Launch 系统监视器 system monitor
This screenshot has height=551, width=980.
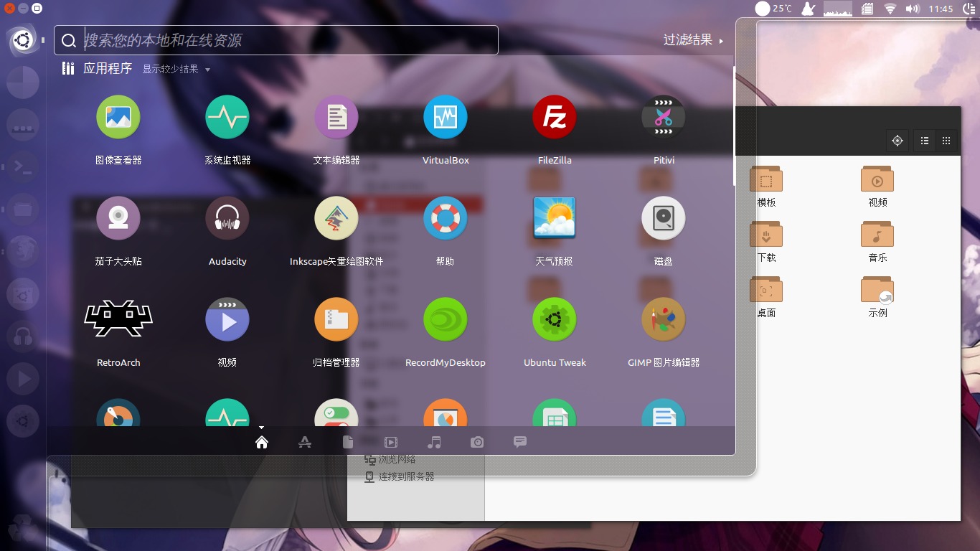(x=227, y=117)
